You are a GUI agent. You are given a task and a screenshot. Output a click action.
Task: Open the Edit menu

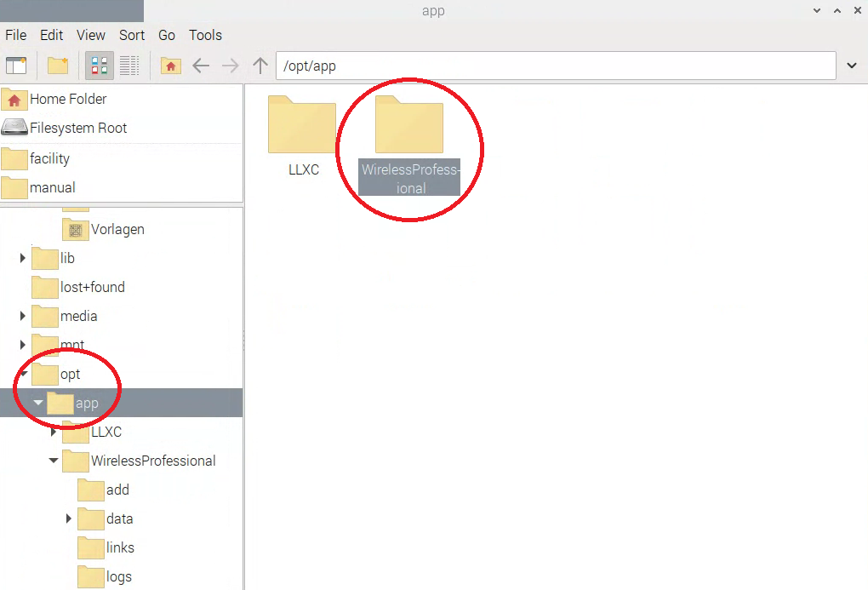click(51, 35)
